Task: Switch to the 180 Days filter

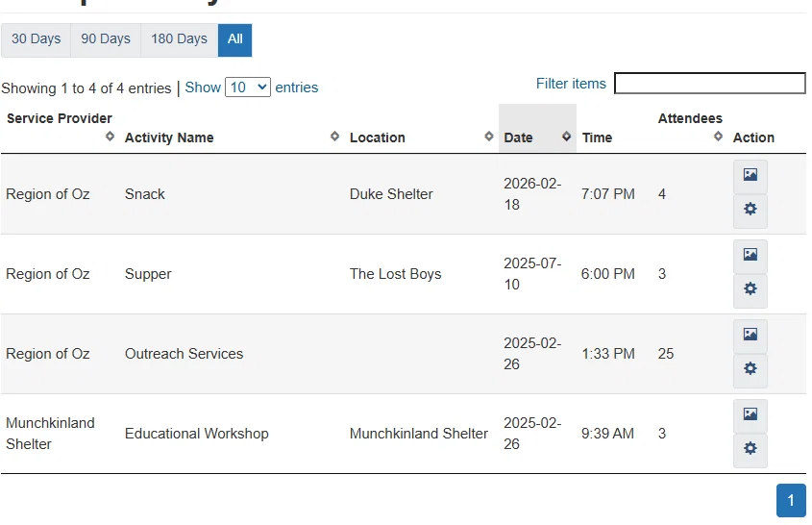Action: point(179,39)
